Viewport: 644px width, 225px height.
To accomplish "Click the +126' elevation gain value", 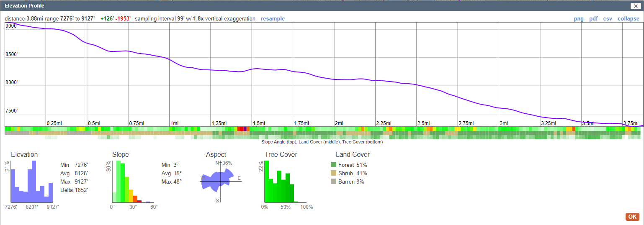I will click(x=108, y=19).
